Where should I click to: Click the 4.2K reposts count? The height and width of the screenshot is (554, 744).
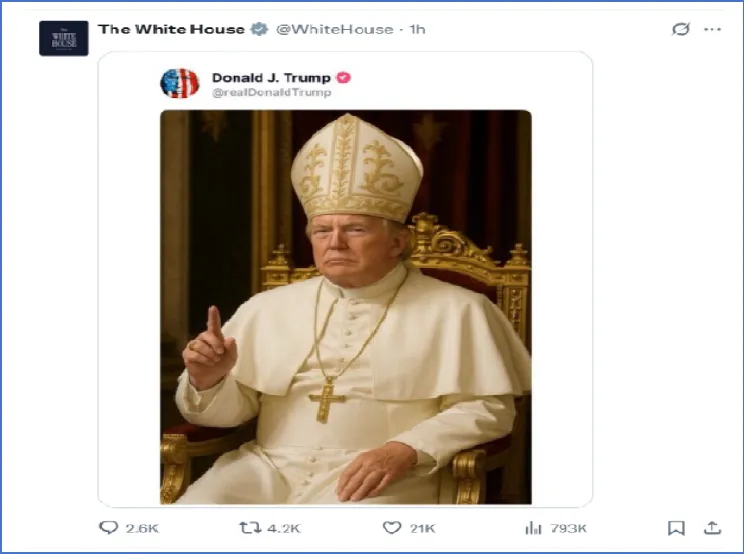click(x=284, y=528)
